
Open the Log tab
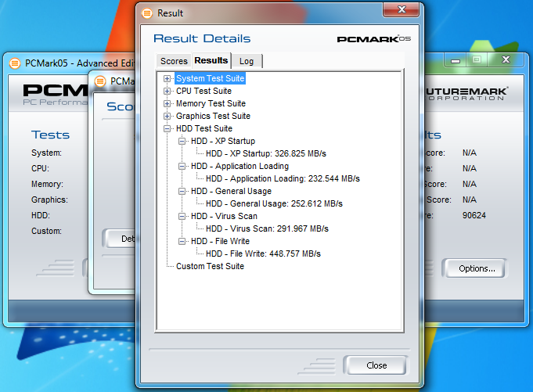tap(247, 61)
